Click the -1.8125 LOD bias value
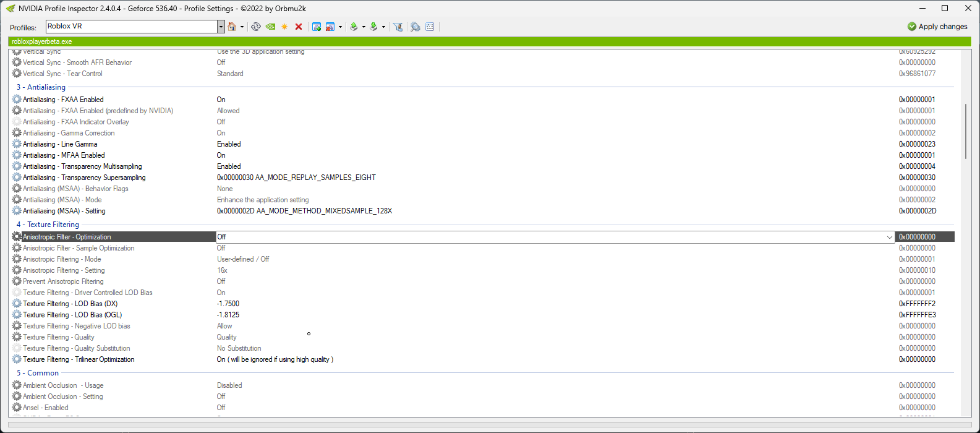This screenshot has width=980, height=433. pyautogui.click(x=228, y=315)
